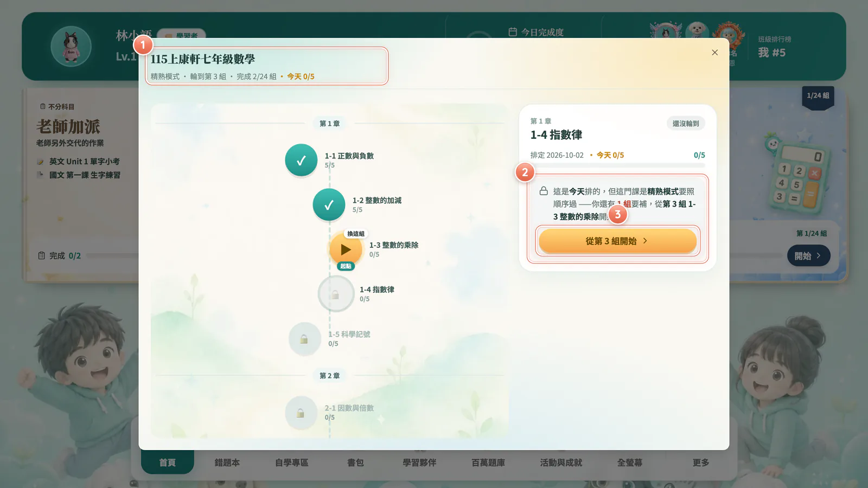868x488 pixels.
Task: Open the 學習夥伴 tab
Action: 419,463
